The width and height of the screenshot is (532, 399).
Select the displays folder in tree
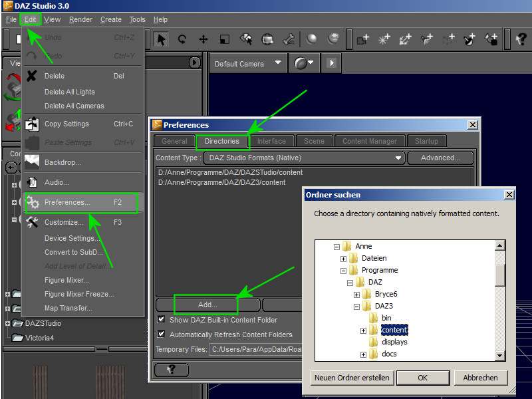click(x=394, y=342)
